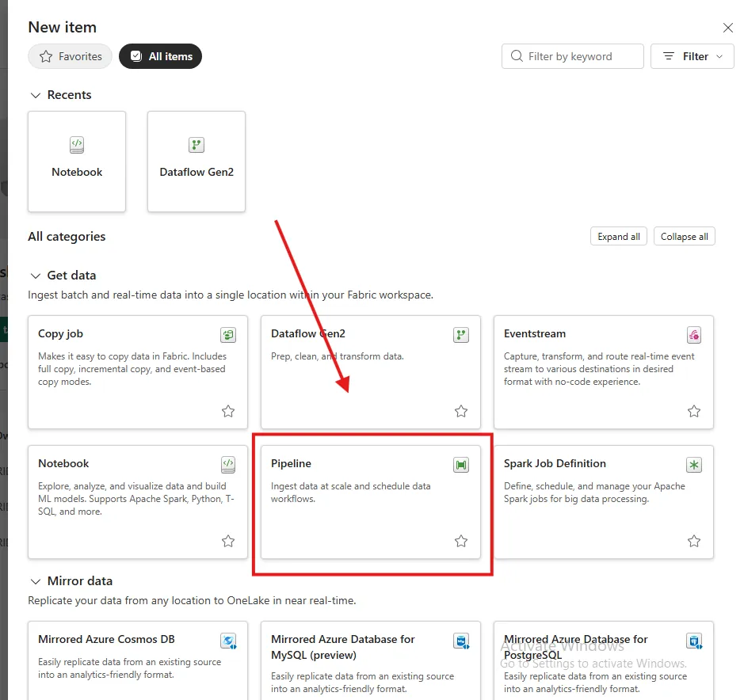Star the Pipeline item as favorite
The height and width of the screenshot is (700, 744).
461,541
